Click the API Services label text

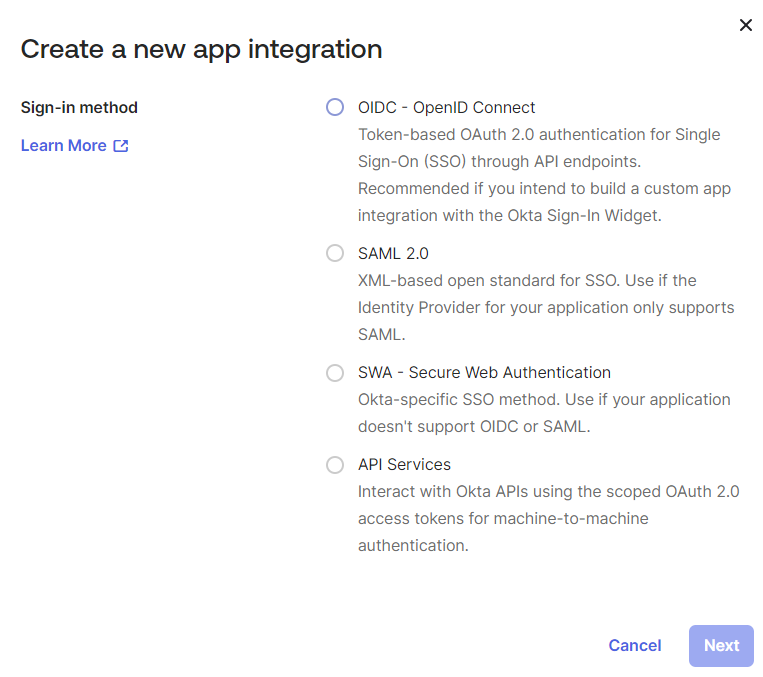(x=404, y=465)
